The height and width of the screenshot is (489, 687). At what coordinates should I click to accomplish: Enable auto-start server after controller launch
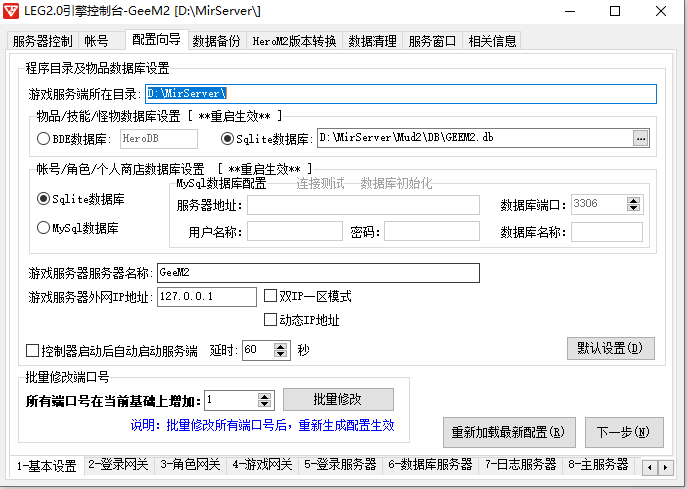coord(32,351)
